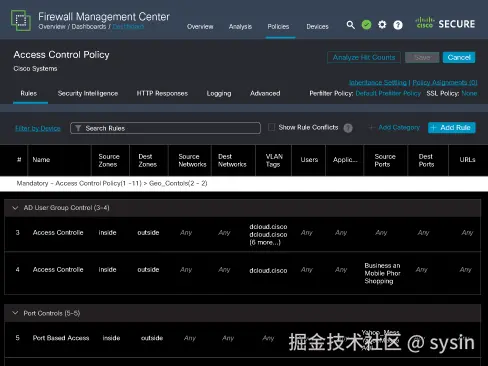Image resolution: width=488 pixels, height=366 pixels.
Task: Switch to the Logging tab
Action: coord(219,93)
